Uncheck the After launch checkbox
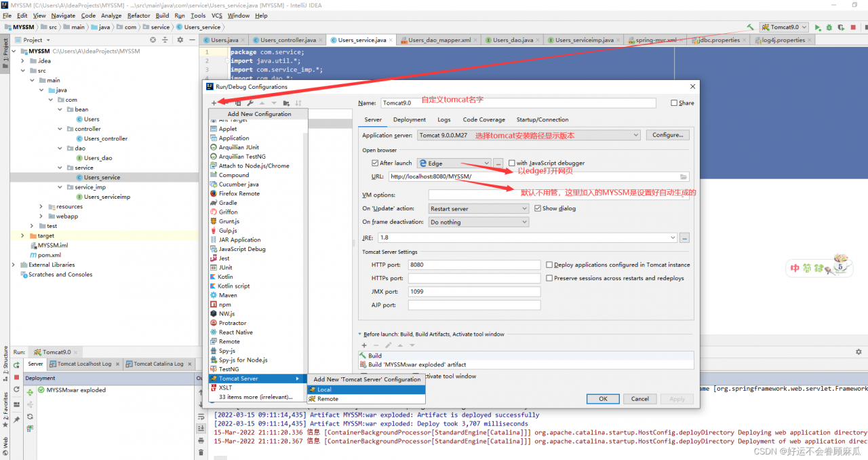The height and width of the screenshot is (460, 868). pos(375,164)
